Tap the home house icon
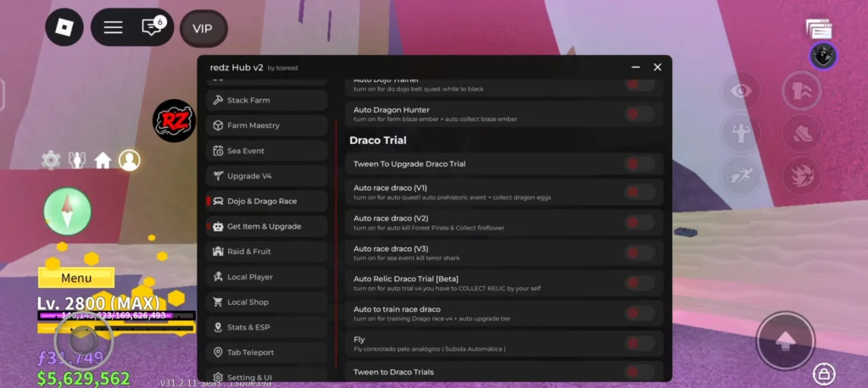Screen dimensions: 868x388 pos(103,160)
